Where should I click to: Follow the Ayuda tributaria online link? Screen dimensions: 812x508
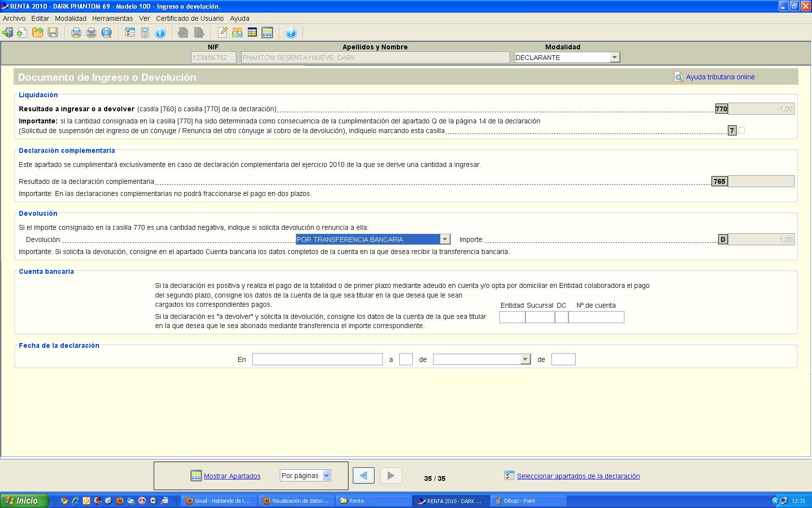[720, 77]
